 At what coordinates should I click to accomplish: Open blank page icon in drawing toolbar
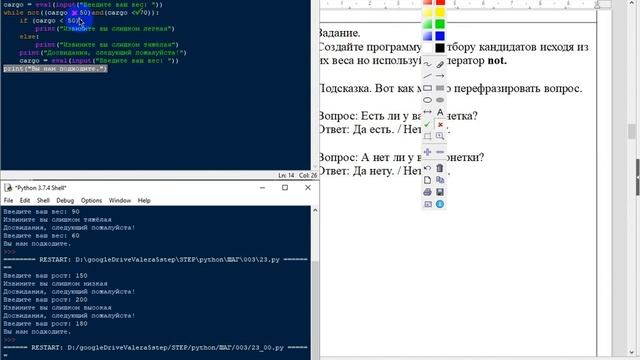pyautogui.click(x=427, y=180)
